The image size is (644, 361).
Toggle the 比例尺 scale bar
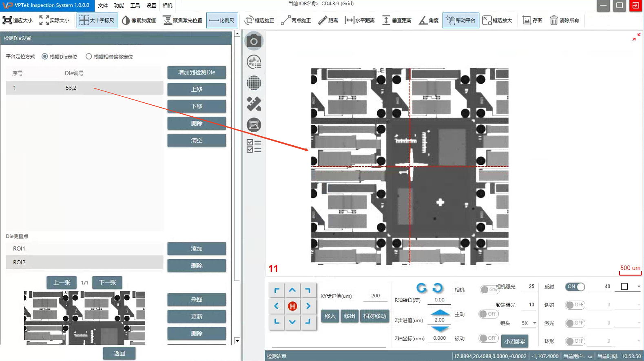222,20
